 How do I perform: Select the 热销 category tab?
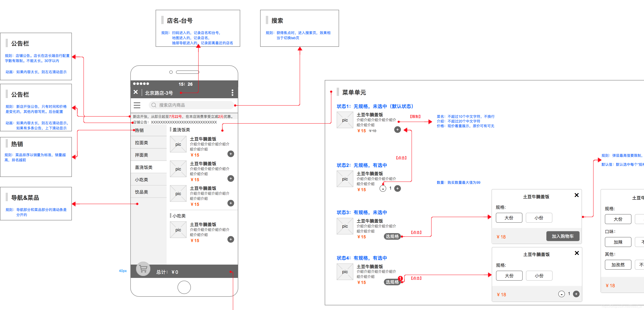coord(149,130)
